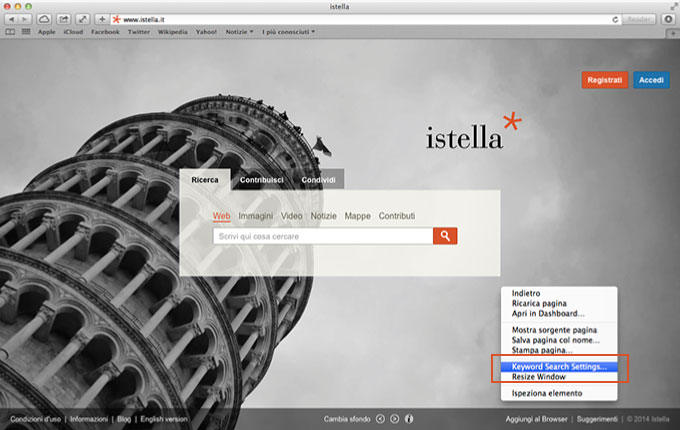The width and height of the screenshot is (680, 430).
Task: Click the Share toolbar icon
Action: 64,19
